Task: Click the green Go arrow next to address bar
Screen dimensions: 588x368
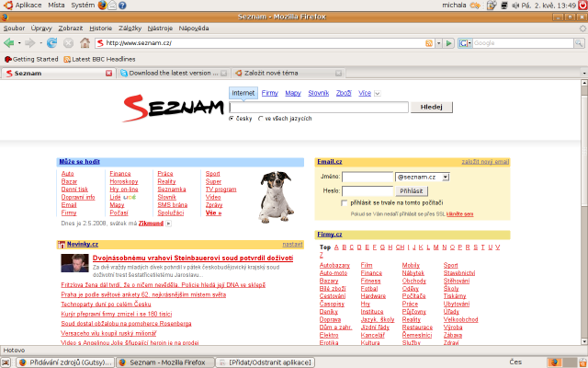Action: click(448, 43)
